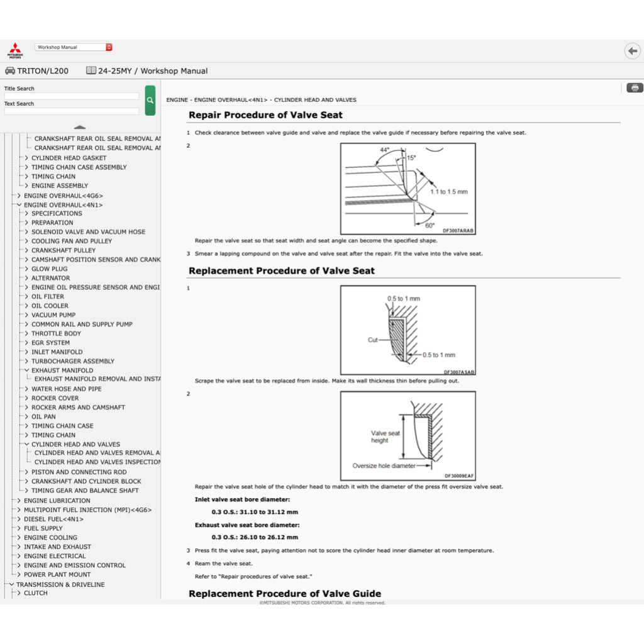Viewport: 644px width, 644px height.
Task: Collapse the ENGINE OVERHAUL<4N1> tree node
Action: click(x=19, y=205)
